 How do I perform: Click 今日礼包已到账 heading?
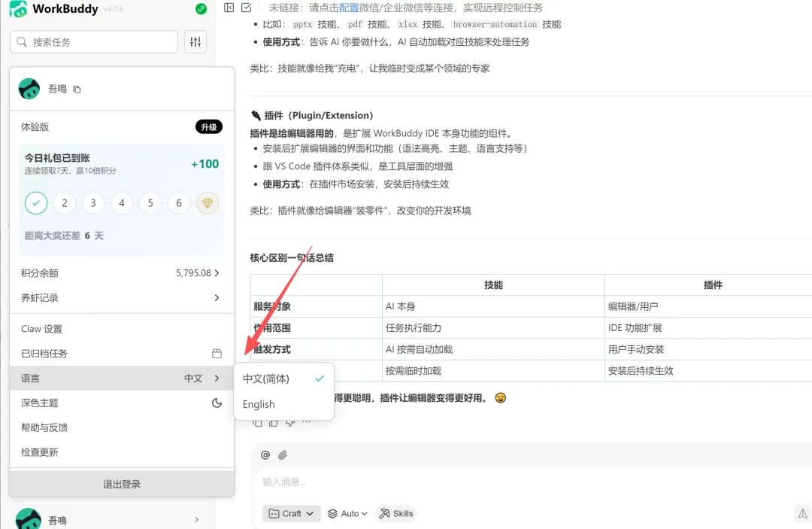(x=57, y=158)
